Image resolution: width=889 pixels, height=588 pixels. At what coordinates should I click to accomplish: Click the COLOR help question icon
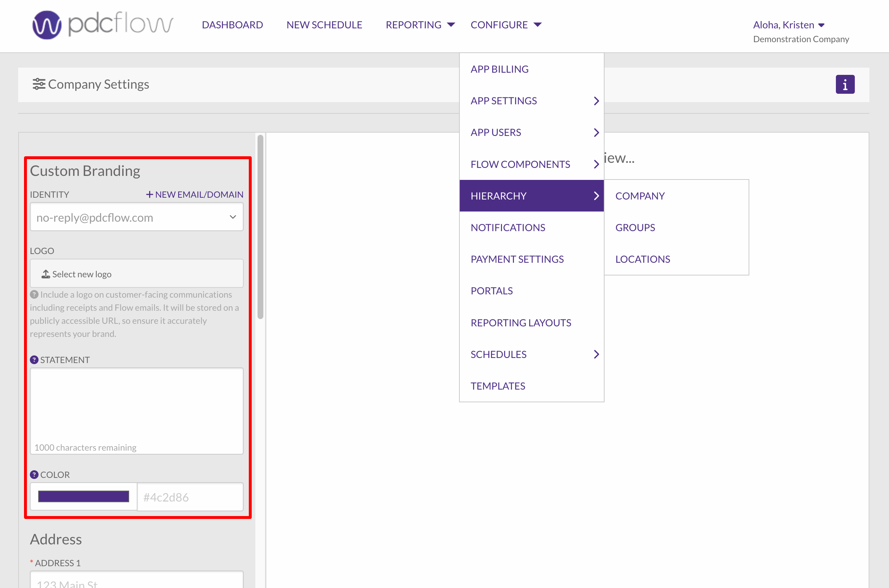(x=34, y=474)
